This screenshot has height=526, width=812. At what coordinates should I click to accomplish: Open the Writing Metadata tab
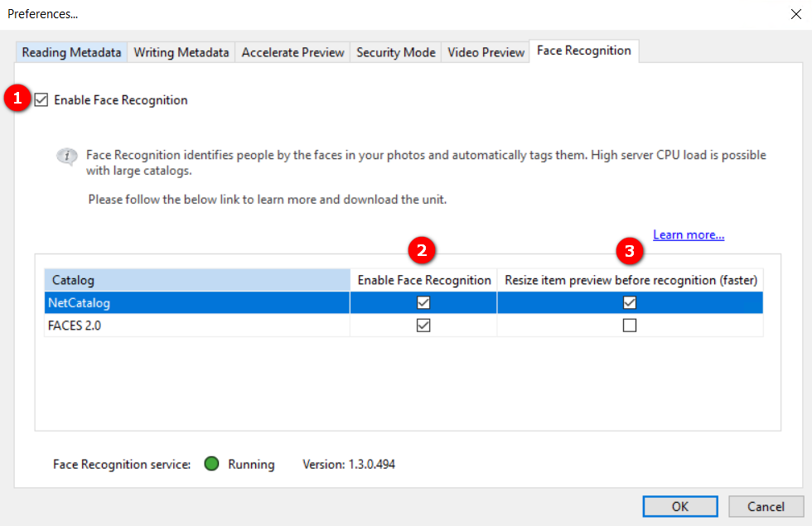181,52
